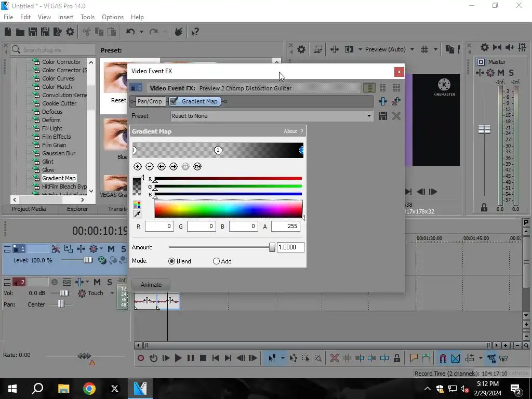532x399 pixels.
Task: Toggle Master bus Mute button
Action: click(501, 73)
